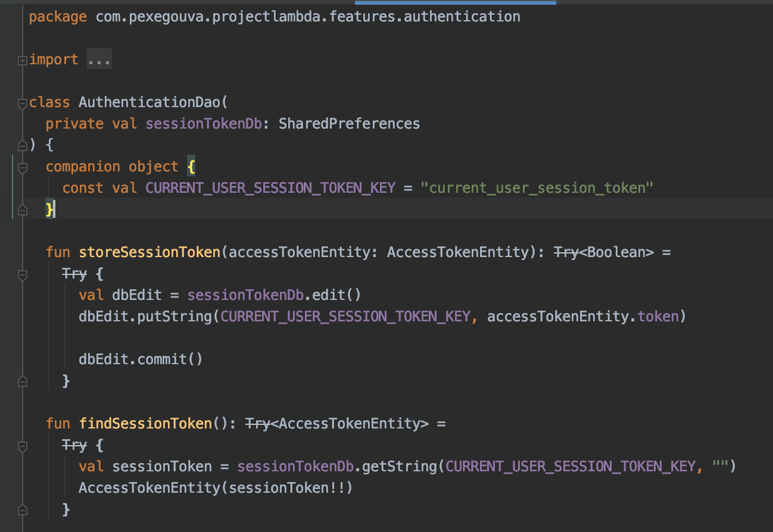Viewport: 773px width, 532px height.
Task: Click AccessTokenEntity in findSessionToken return type
Action: click(x=350, y=424)
